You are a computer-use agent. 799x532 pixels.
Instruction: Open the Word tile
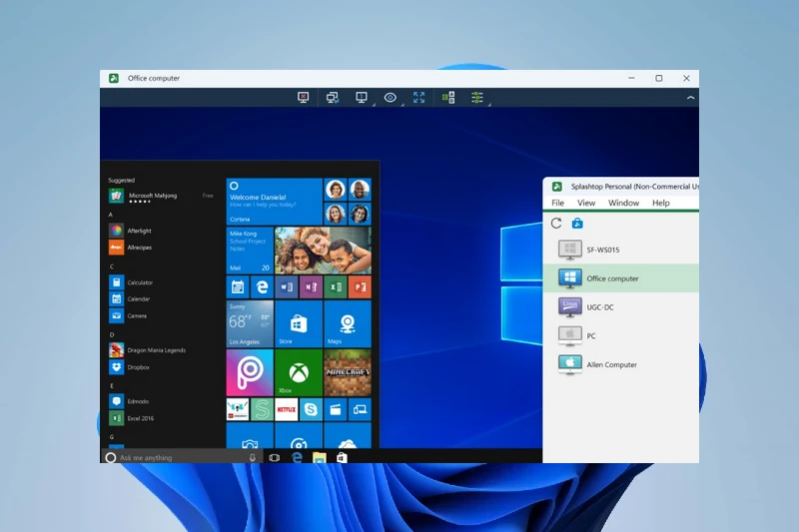(287, 287)
